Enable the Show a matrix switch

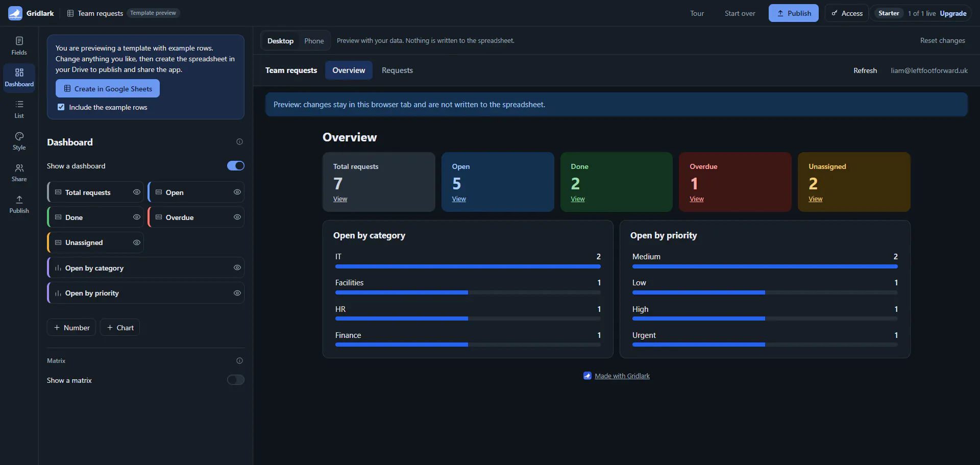pos(236,380)
